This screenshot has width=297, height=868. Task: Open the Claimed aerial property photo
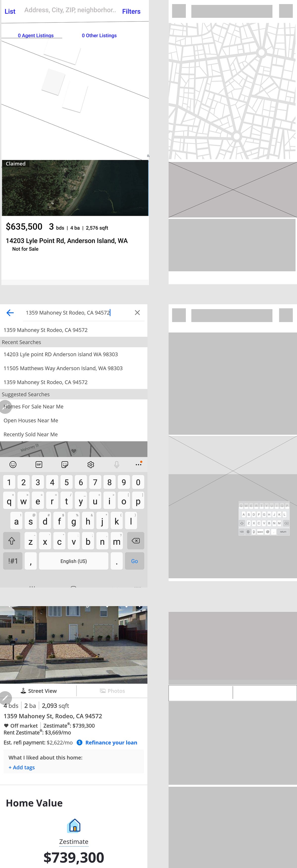(75, 188)
